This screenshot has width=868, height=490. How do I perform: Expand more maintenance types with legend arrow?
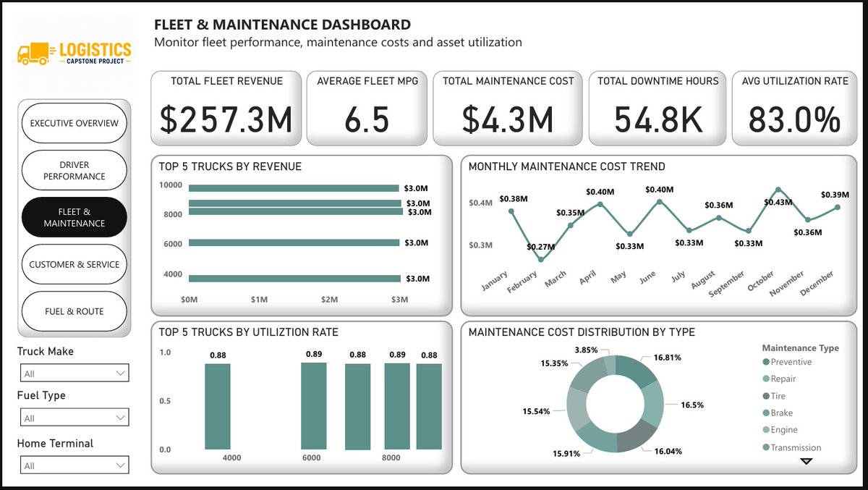(807, 462)
